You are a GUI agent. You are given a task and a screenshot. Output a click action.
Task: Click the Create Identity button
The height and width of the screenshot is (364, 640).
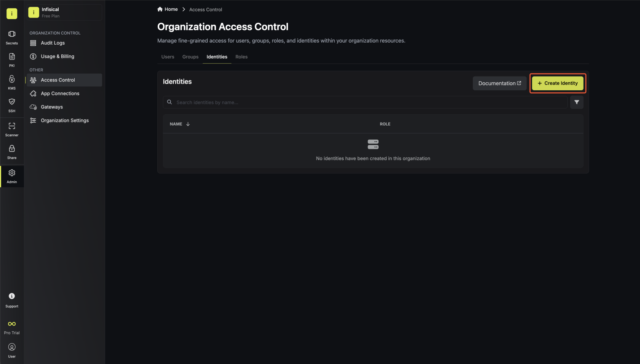pos(557,83)
